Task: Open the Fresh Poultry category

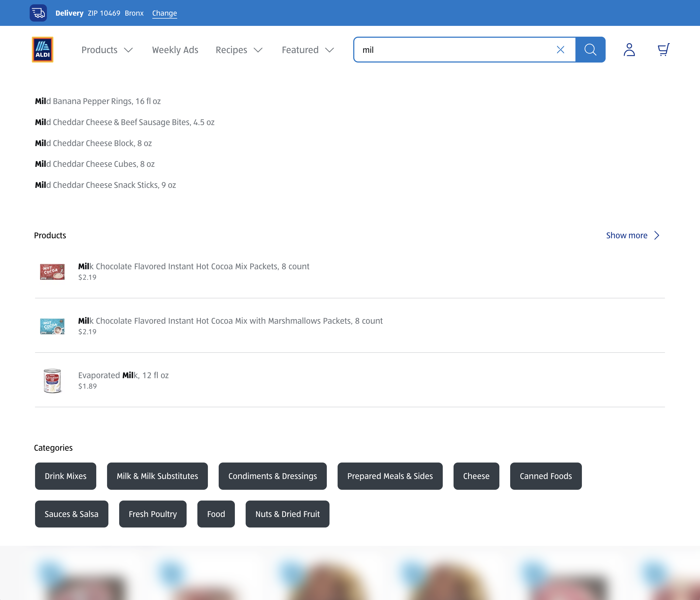Action: tap(153, 514)
